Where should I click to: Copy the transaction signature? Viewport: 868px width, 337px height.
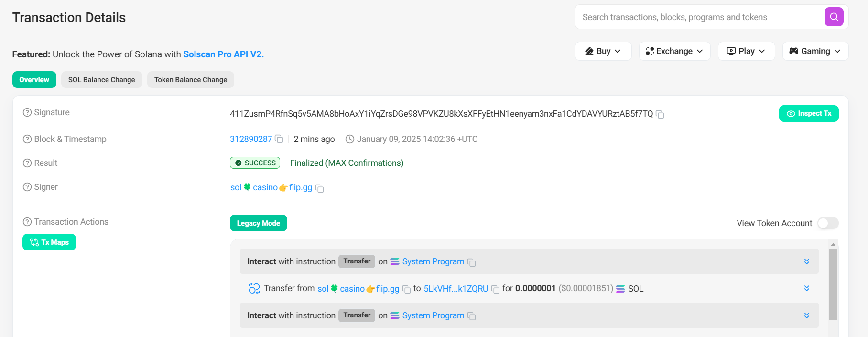pos(660,115)
